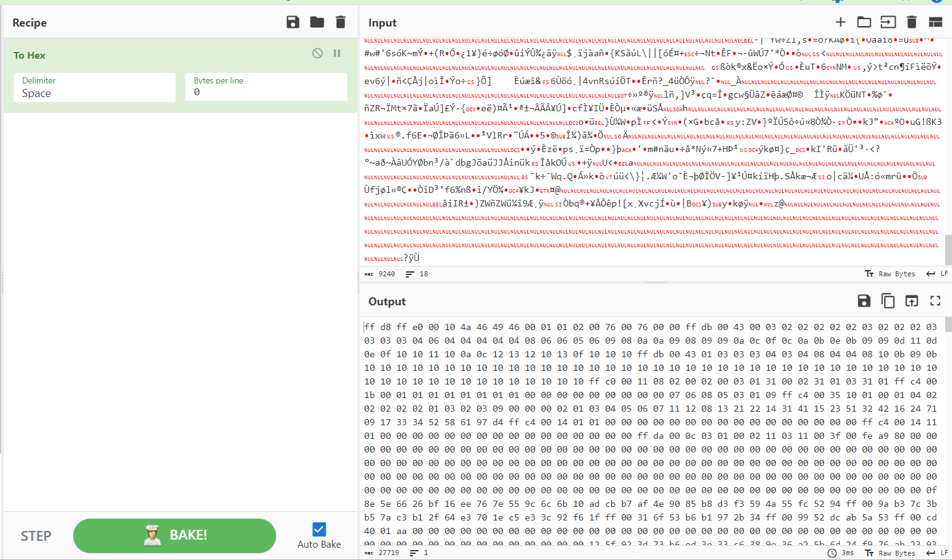Image resolution: width=952 pixels, height=560 pixels.
Task: Click the 3ms bake time indicator
Action: 841,553
